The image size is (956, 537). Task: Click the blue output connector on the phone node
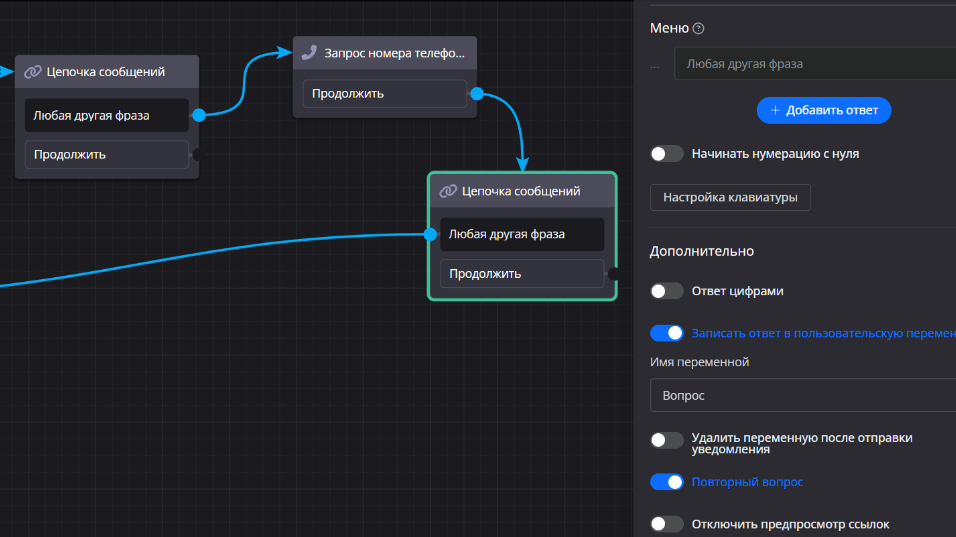(477, 94)
